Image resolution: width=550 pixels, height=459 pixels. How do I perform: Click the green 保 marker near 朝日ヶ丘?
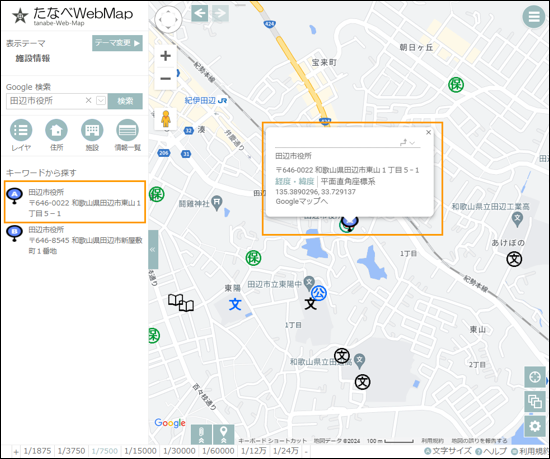tap(456, 85)
